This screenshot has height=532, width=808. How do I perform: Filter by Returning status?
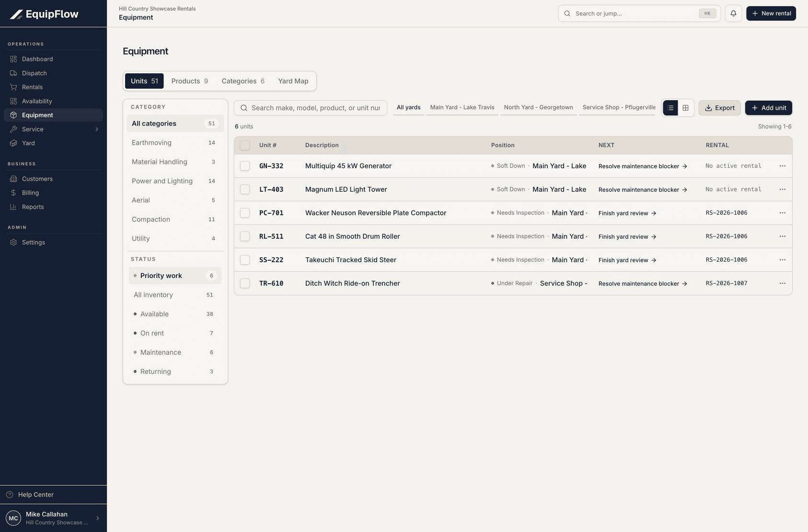point(175,371)
